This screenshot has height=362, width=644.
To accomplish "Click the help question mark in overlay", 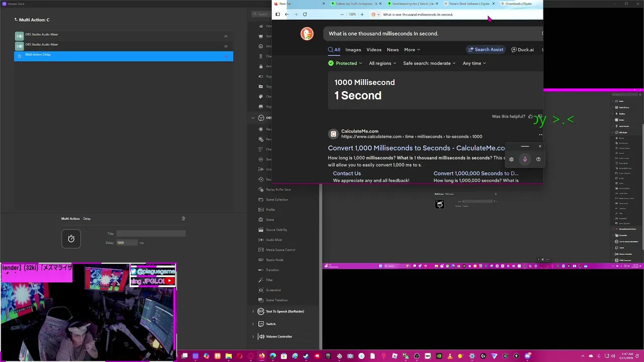I will (x=538, y=159).
